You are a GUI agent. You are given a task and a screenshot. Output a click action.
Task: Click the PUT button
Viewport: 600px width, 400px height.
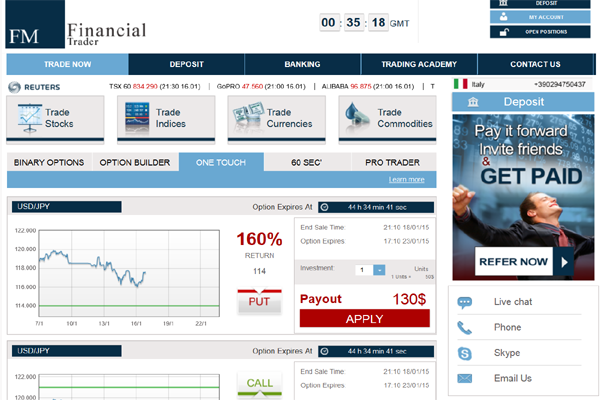coord(259,301)
